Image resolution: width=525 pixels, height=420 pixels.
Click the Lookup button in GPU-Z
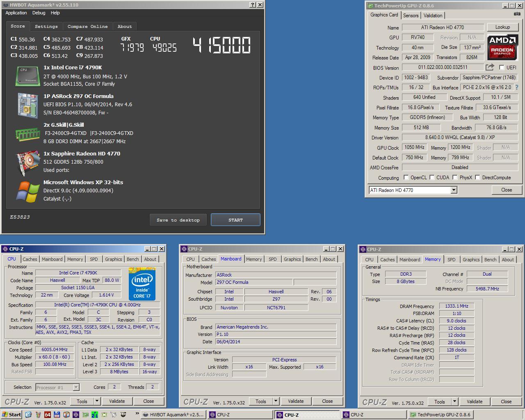pyautogui.click(x=502, y=27)
